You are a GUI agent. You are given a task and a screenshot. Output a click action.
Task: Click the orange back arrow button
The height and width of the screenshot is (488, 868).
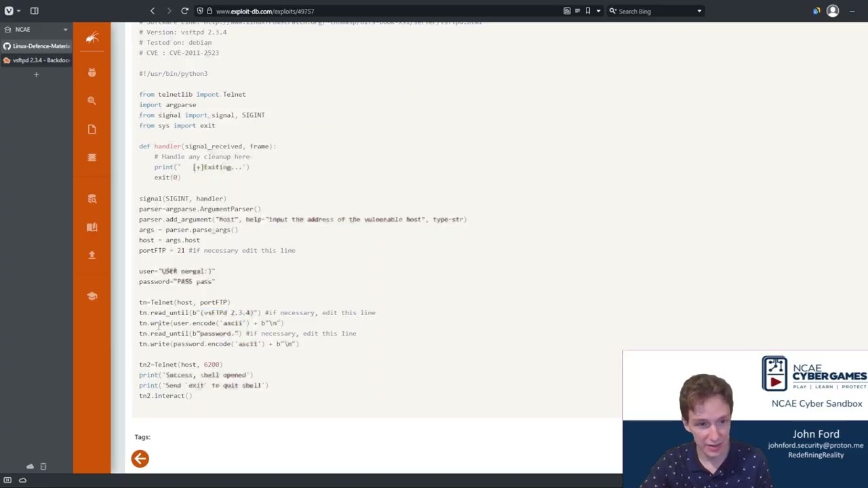[140, 459]
